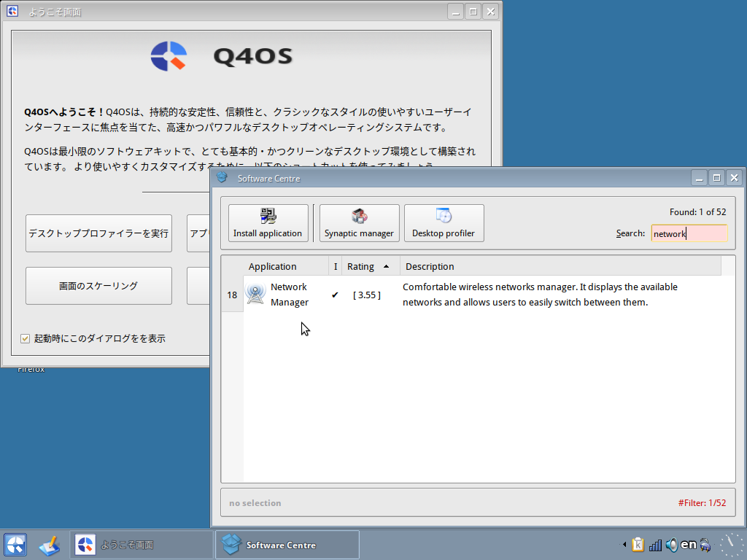Viewport: 747px width, 560px height.
Task: Click the volume speaker icon in the tray
Action: tap(671, 545)
